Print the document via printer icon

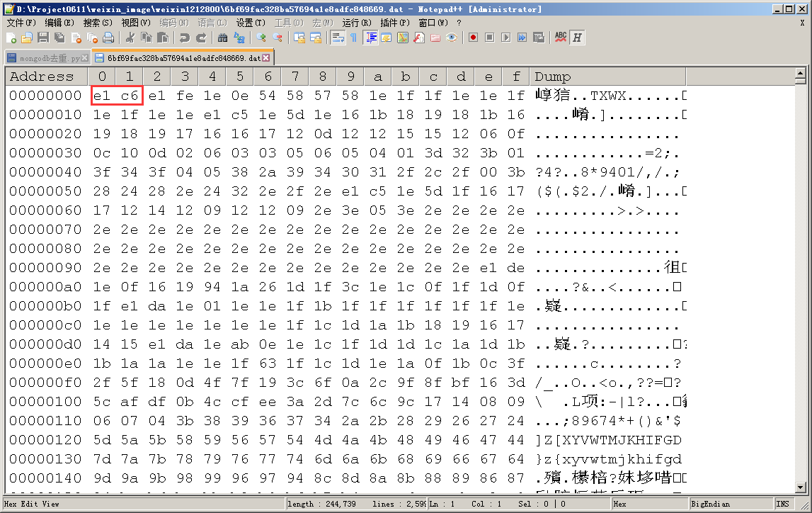click(108, 38)
